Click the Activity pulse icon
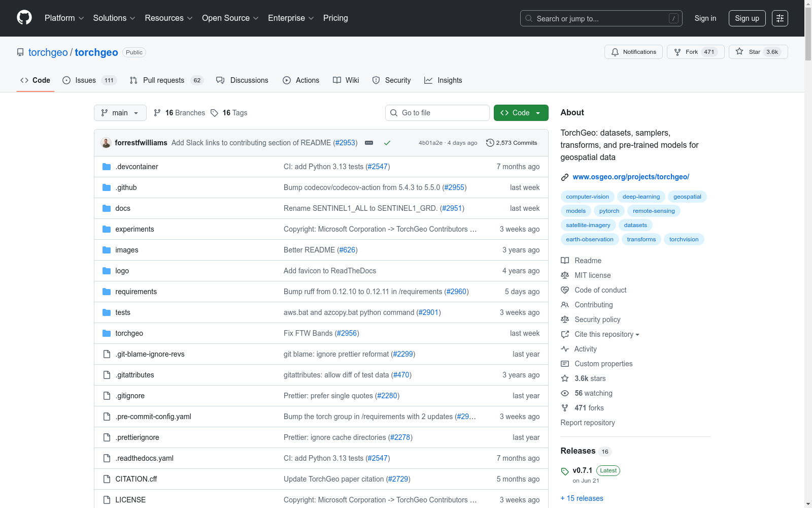Screen dimensions: 812x508 (x=565, y=349)
